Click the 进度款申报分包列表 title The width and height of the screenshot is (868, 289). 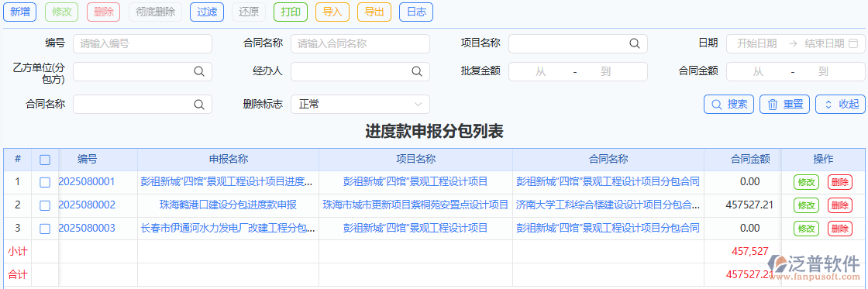point(434,131)
